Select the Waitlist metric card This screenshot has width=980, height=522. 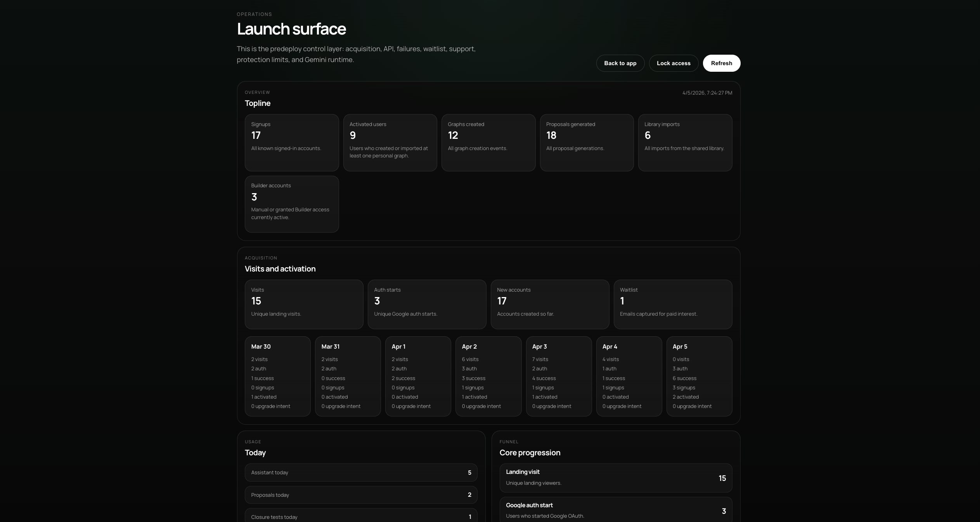tap(673, 304)
